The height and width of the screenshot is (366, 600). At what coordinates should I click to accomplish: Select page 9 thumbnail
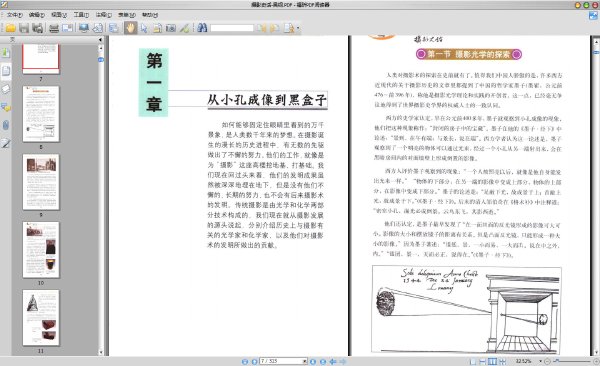(x=41, y=182)
